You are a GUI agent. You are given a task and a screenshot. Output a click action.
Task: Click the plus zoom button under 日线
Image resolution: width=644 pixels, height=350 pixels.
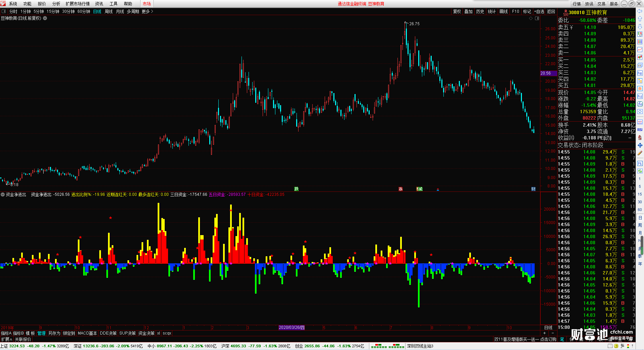tap(544, 333)
